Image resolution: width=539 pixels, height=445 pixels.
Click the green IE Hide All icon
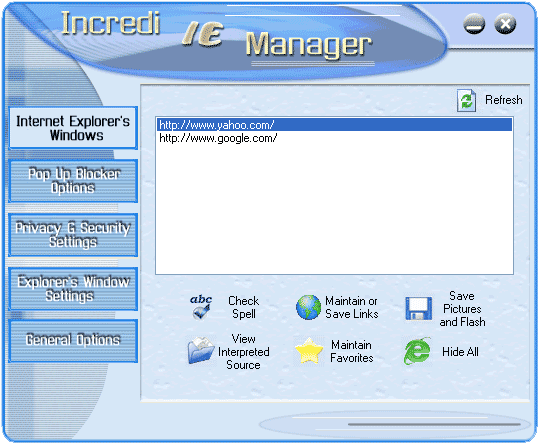click(x=417, y=351)
